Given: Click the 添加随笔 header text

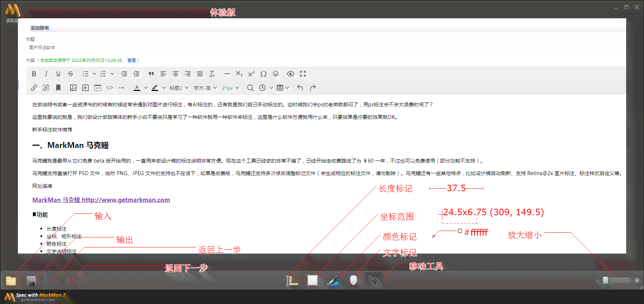Looking at the screenshot, I should coord(40,28).
